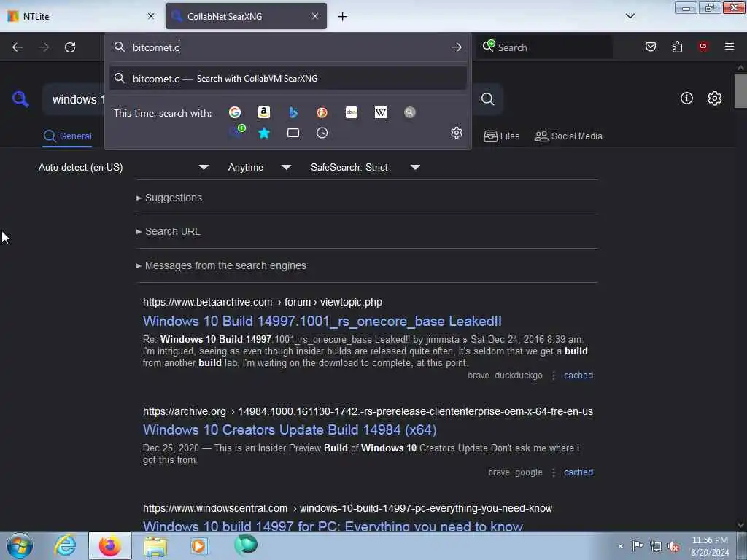
Task: Search this time with Amazon
Action: pos(264,112)
